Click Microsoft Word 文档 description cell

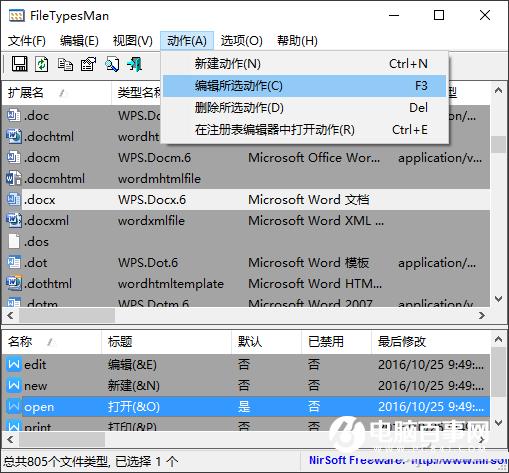coord(309,200)
